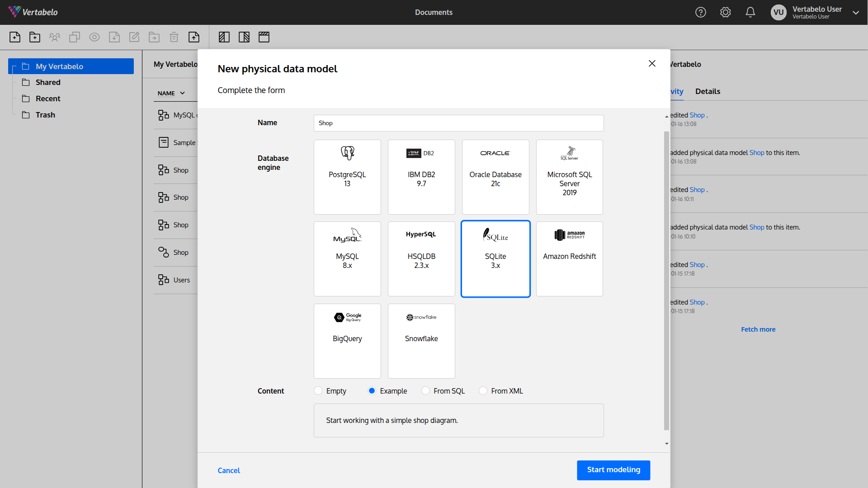The width and height of the screenshot is (868, 488).
Task: Select the Snowflake database engine tile
Action: [421, 341]
